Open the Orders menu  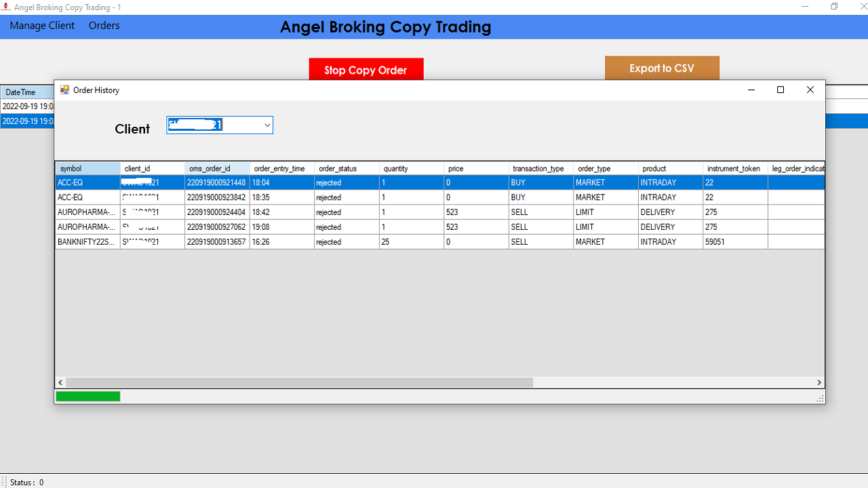coord(103,26)
